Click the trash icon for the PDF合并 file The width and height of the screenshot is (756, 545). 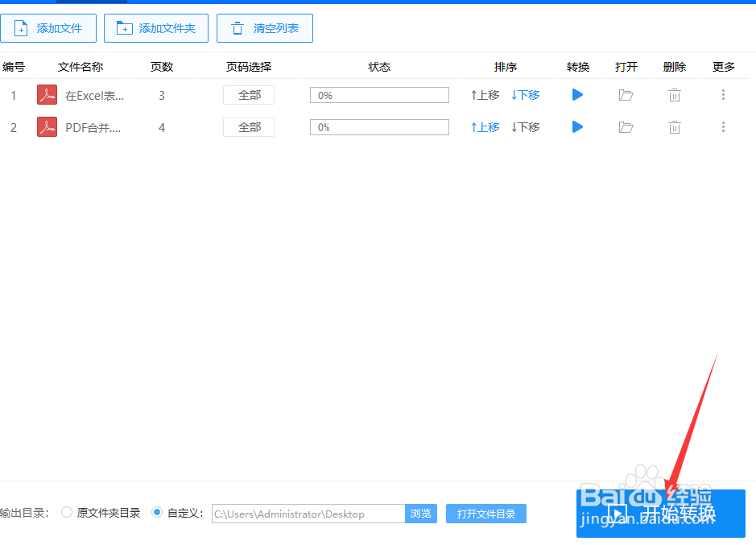coord(674,126)
